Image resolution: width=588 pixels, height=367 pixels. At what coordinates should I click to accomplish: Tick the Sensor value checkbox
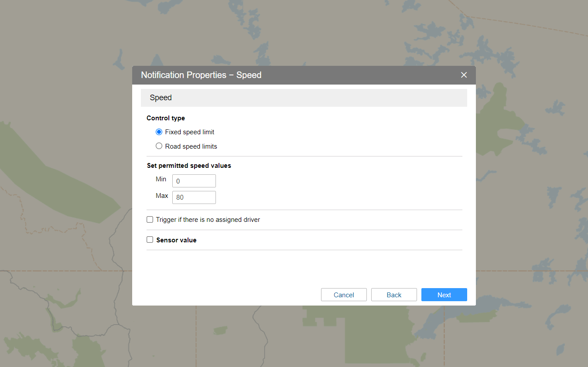[150, 240]
